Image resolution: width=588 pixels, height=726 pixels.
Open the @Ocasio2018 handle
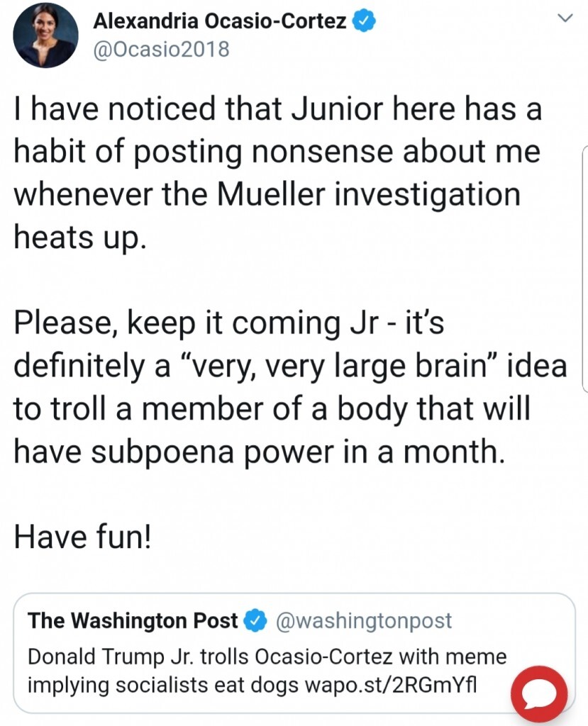tap(161, 50)
